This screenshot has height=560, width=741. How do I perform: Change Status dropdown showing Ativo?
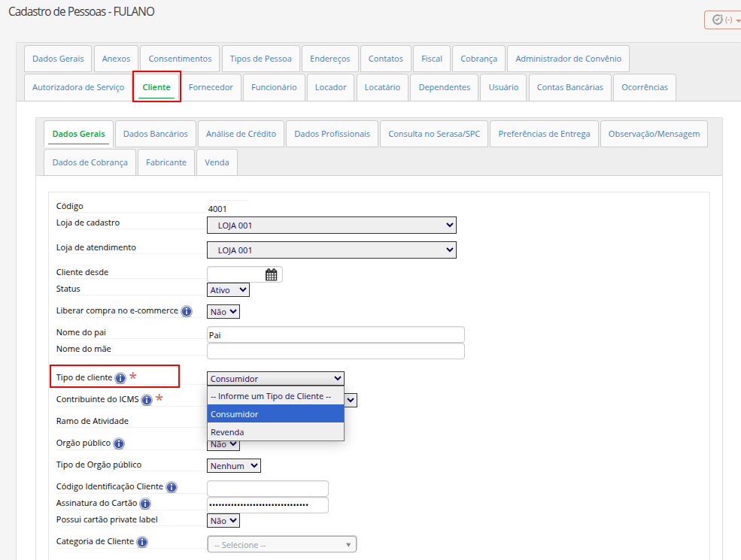[228, 290]
